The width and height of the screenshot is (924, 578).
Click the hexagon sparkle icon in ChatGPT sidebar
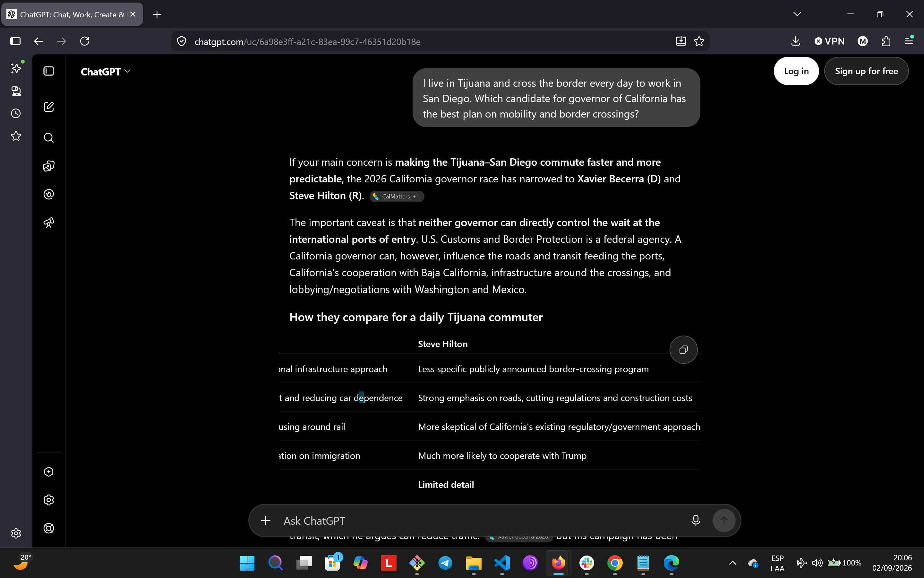point(49,472)
